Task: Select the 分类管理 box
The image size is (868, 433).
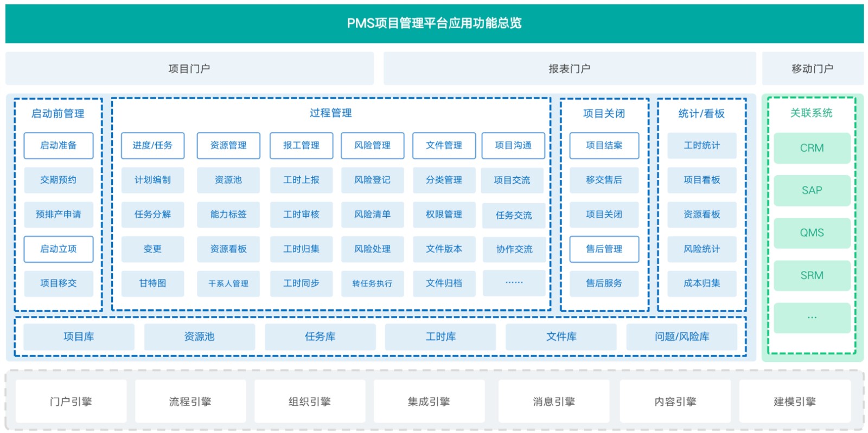Action: tap(444, 180)
